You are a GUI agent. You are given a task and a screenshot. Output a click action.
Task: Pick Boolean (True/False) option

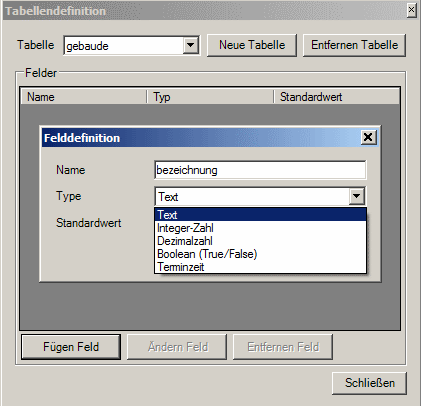click(x=260, y=254)
